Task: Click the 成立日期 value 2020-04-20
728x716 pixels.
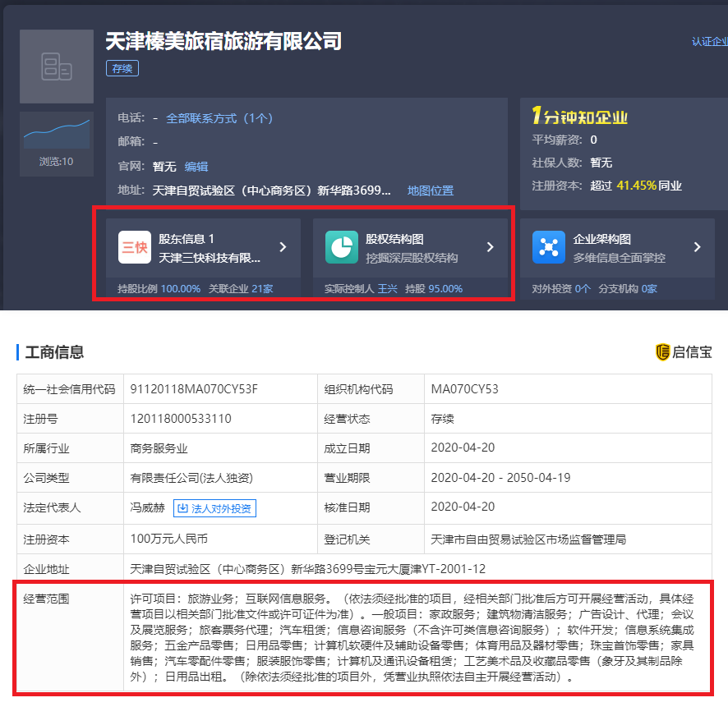Action: (463, 447)
